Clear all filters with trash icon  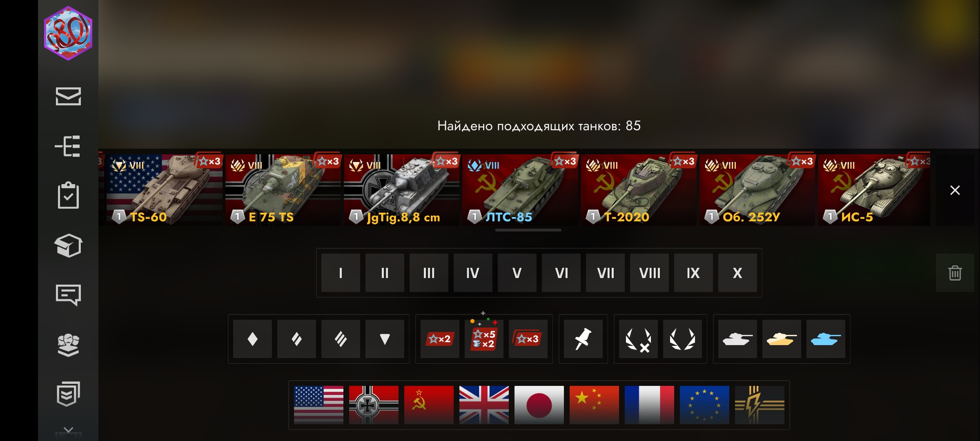pos(955,273)
